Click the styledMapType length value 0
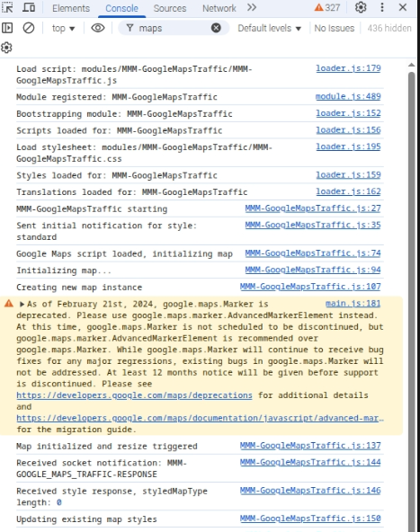 point(59,502)
